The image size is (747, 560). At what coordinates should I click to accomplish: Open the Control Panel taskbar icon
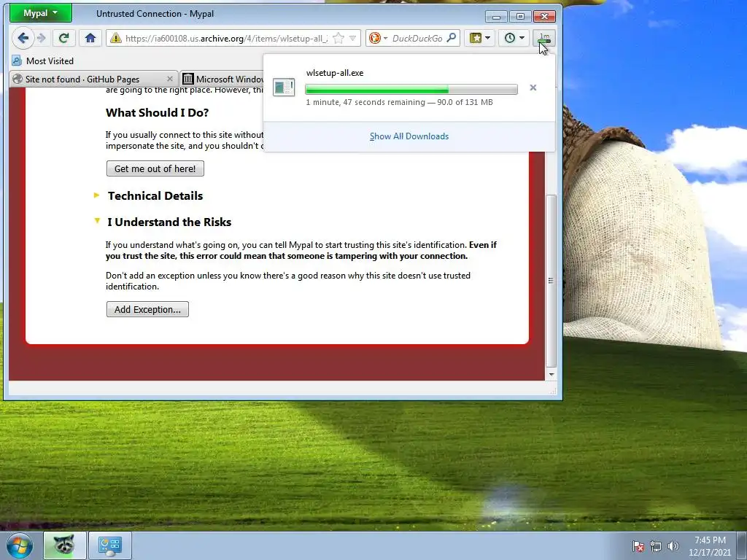click(x=110, y=545)
